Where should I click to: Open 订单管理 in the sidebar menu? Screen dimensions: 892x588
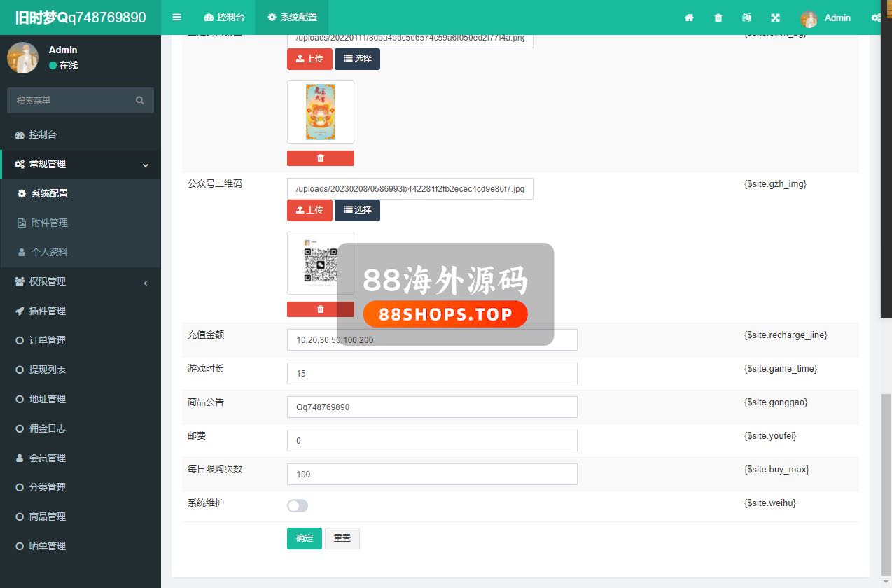[x=48, y=340]
